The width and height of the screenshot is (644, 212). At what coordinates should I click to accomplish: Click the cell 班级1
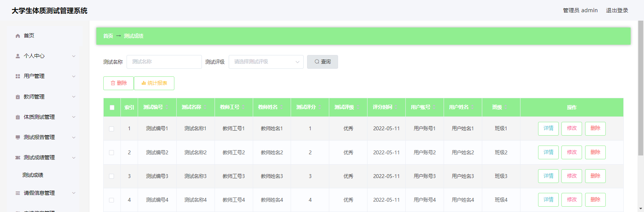501,129
